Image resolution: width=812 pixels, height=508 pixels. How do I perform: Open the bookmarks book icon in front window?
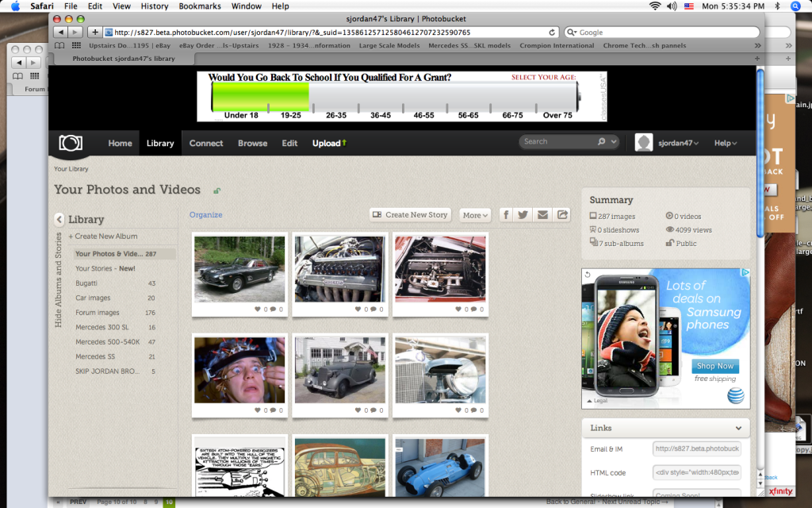59,45
